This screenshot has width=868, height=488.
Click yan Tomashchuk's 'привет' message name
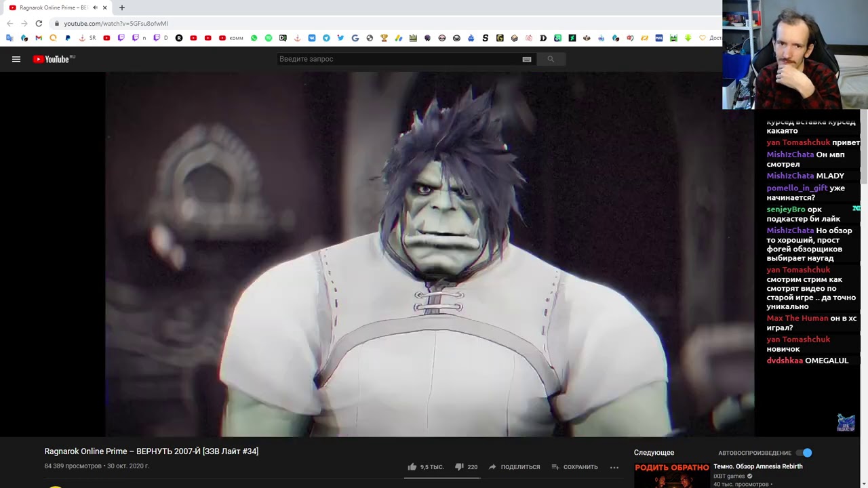point(798,143)
